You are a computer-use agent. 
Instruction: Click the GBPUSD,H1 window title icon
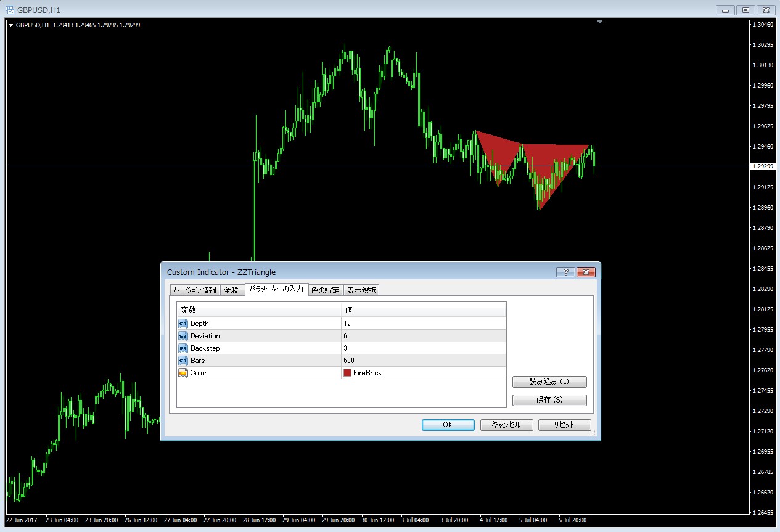[x=10, y=10]
